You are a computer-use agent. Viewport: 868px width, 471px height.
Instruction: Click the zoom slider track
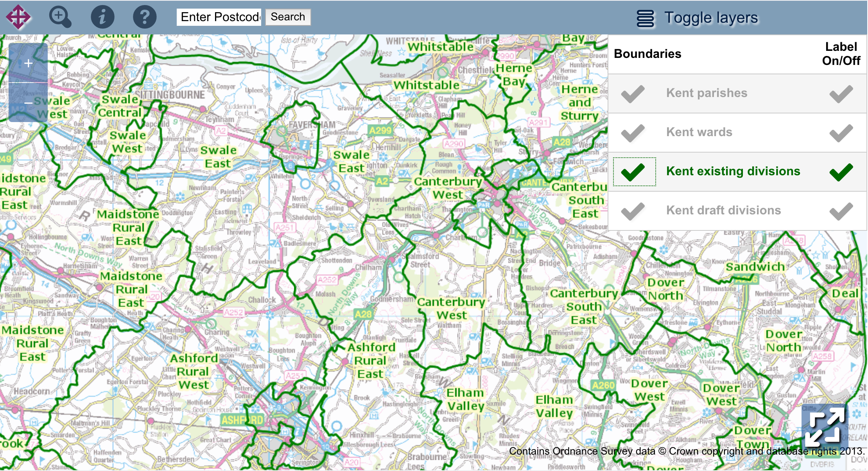pyautogui.click(x=28, y=83)
